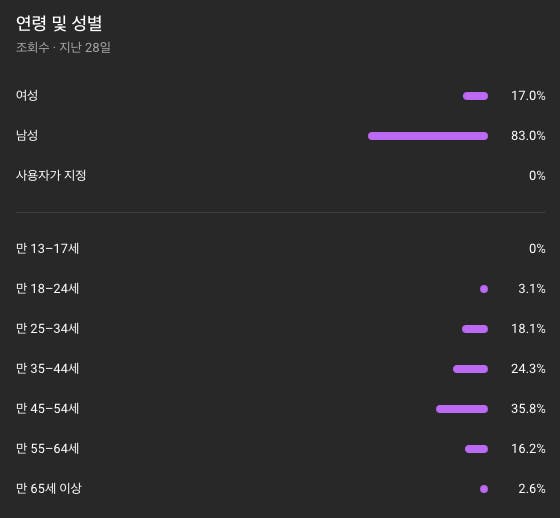Select the 조회수 · 지난 28일 subtitle

pyautogui.click(x=63, y=47)
